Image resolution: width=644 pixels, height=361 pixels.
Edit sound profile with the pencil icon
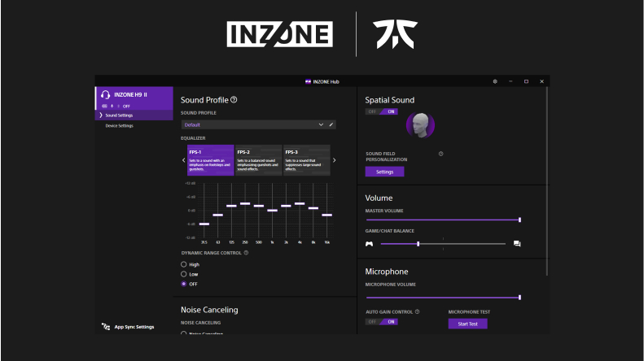(x=331, y=124)
